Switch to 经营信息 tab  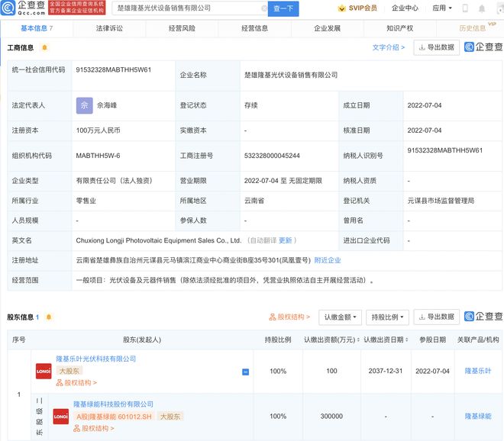point(254,28)
